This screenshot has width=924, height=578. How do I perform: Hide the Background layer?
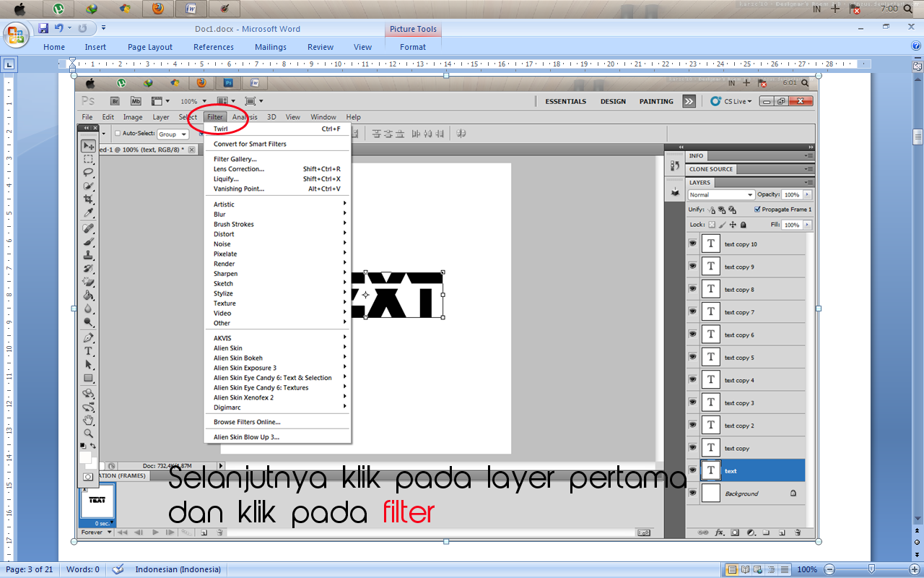coord(692,493)
